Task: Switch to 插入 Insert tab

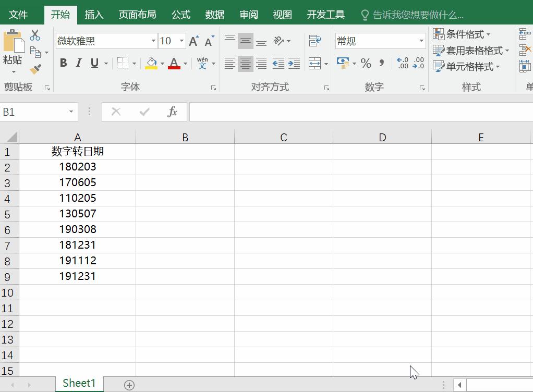Action: click(x=94, y=15)
